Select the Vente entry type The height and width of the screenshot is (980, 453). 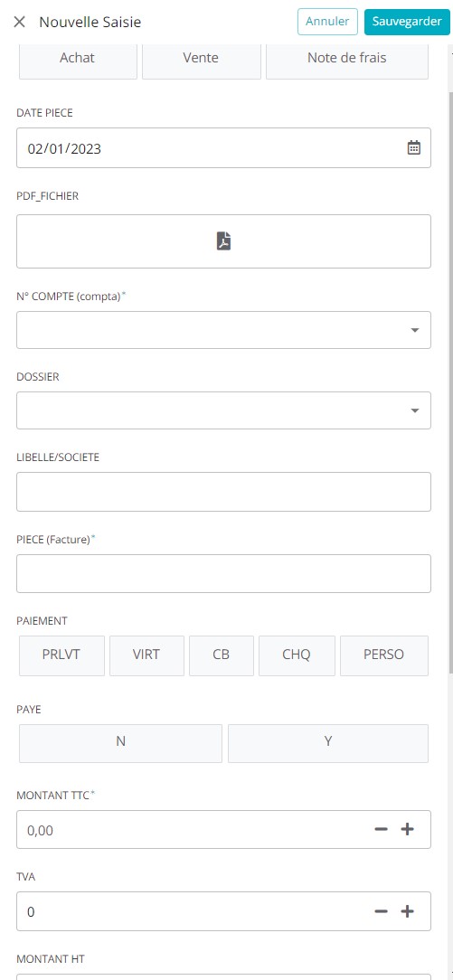202,60
